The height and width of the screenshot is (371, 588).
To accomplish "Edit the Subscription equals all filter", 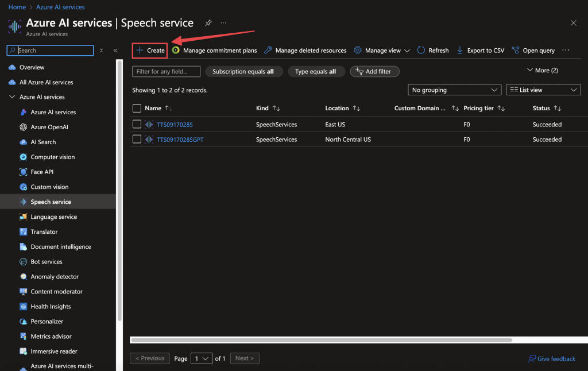I will pyautogui.click(x=243, y=71).
